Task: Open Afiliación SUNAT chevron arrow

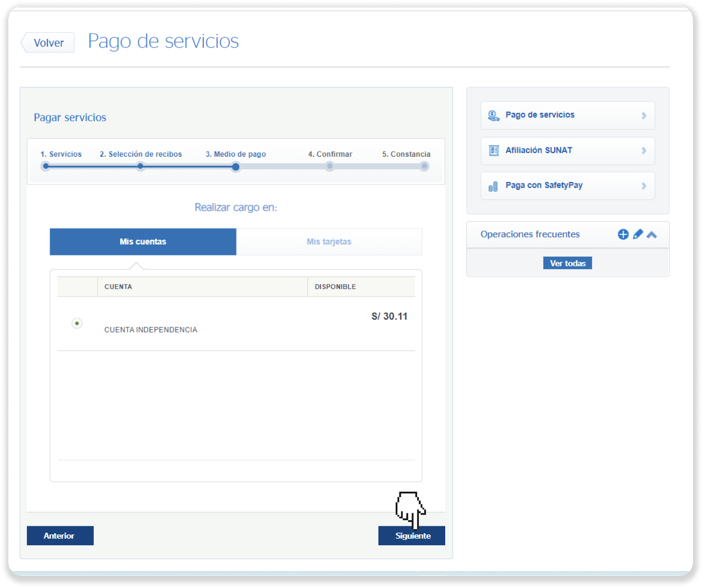Action: click(644, 151)
